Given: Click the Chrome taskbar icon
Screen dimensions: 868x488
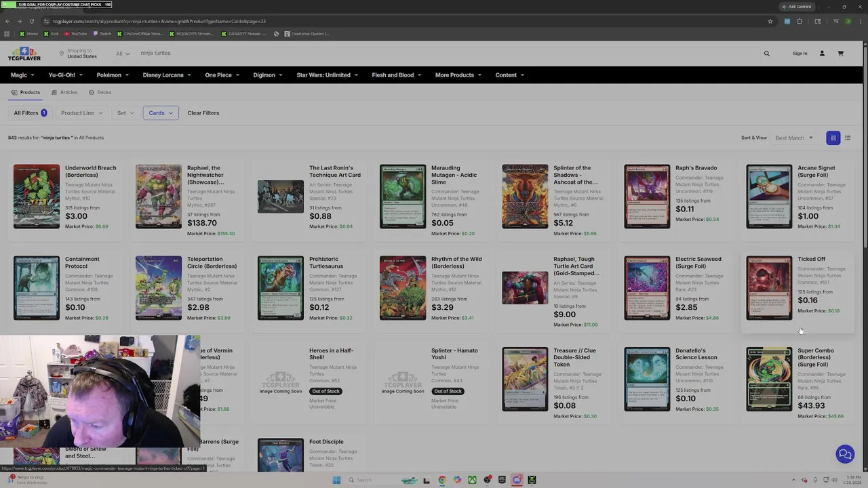Looking at the screenshot, I should point(442,480).
